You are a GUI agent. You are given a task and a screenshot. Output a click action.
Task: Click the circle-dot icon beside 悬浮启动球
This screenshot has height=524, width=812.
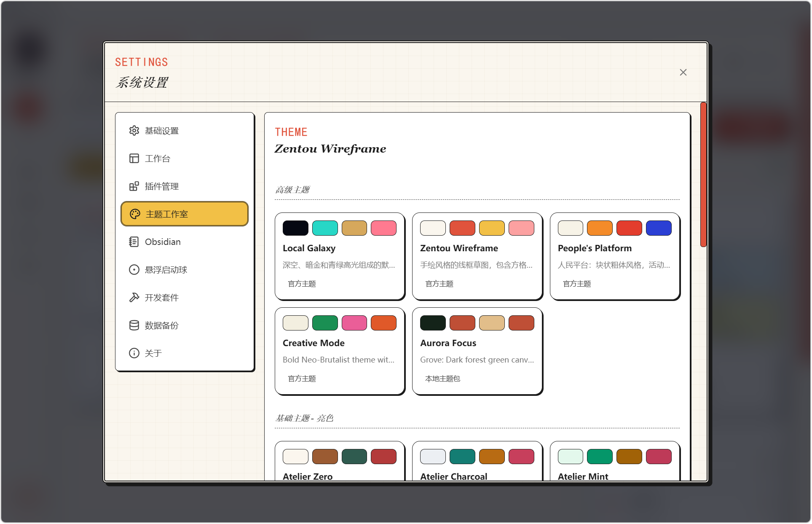point(134,270)
